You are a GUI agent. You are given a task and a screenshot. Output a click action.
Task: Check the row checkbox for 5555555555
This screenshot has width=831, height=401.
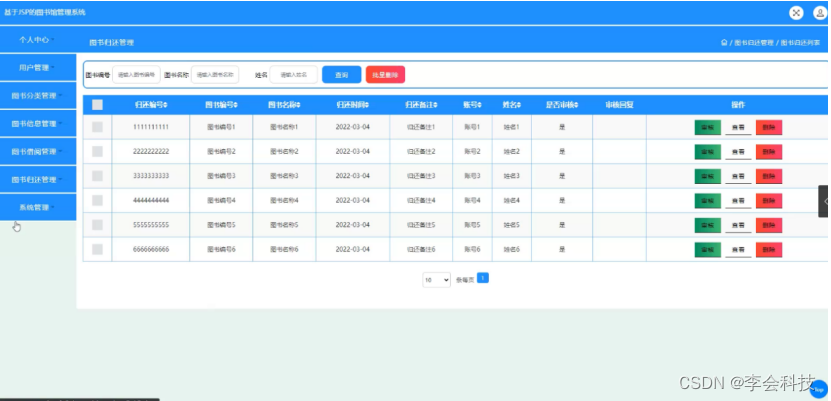coord(98,225)
